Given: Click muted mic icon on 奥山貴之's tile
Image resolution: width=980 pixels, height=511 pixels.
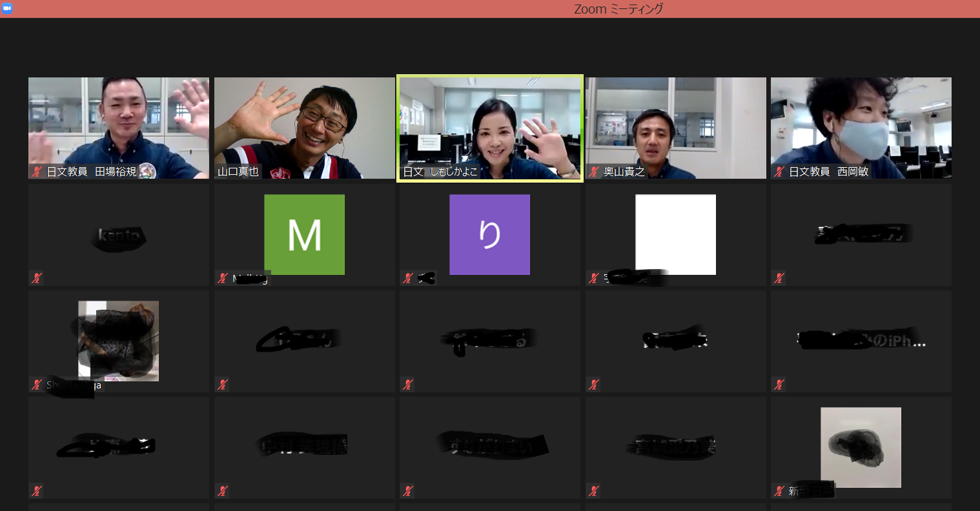Looking at the screenshot, I should 594,172.
